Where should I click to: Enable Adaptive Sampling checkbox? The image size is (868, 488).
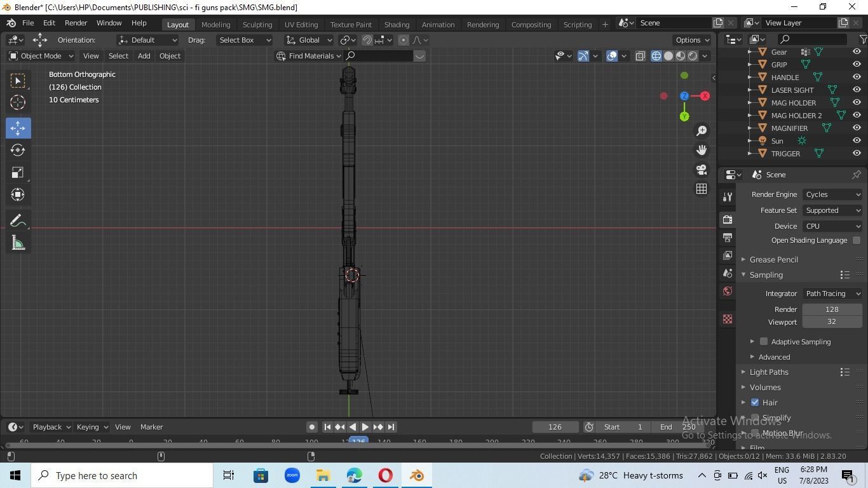click(764, 341)
